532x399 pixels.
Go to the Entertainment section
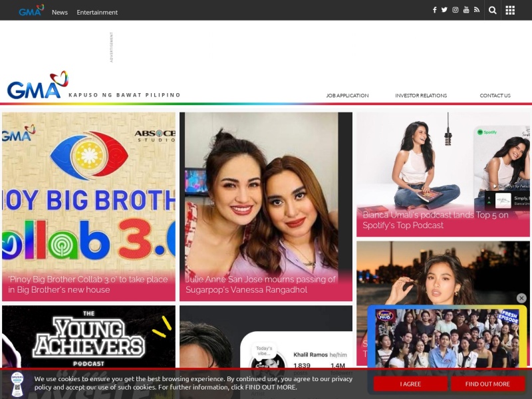(97, 12)
